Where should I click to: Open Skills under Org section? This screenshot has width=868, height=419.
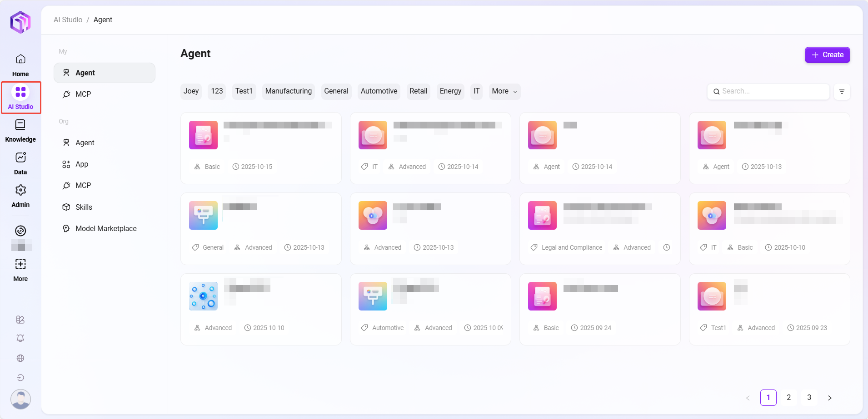pos(84,207)
